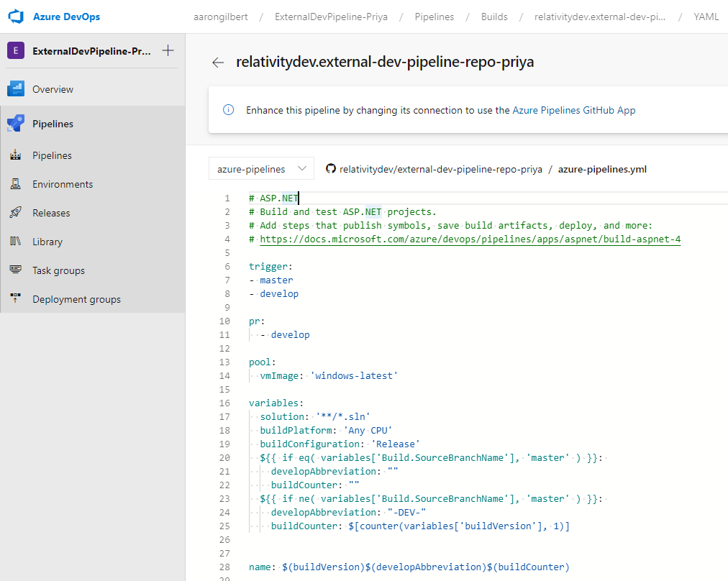The width and height of the screenshot is (728, 581).
Task: Select the Builds breadcrumb
Action: (x=494, y=17)
